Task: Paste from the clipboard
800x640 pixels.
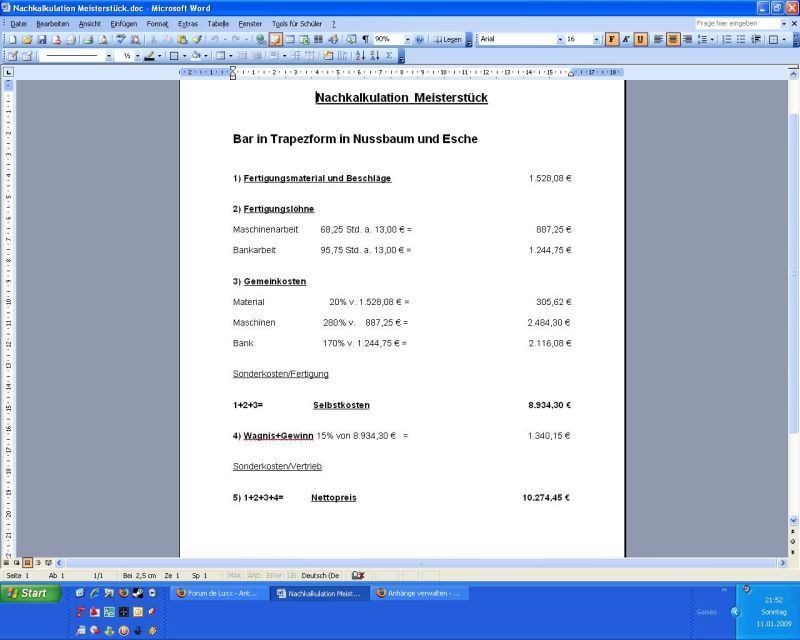Action: coord(182,39)
